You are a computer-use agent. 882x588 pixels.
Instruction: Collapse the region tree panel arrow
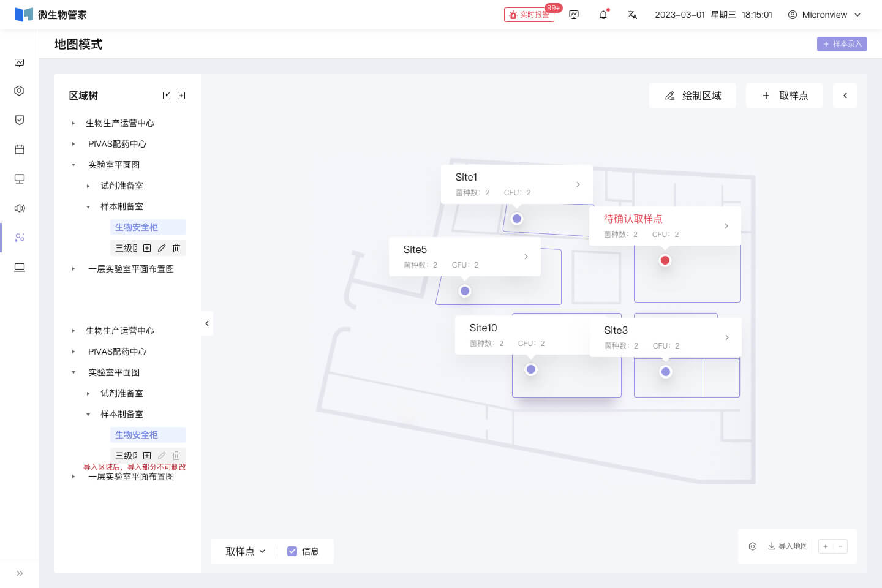pyautogui.click(x=207, y=323)
